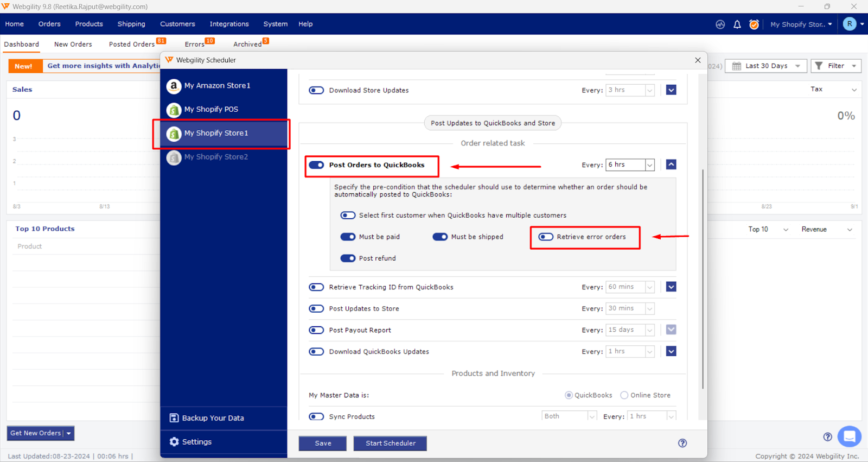868x462 pixels.
Task: Open Sync Products Both dropdown
Action: (569, 416)
